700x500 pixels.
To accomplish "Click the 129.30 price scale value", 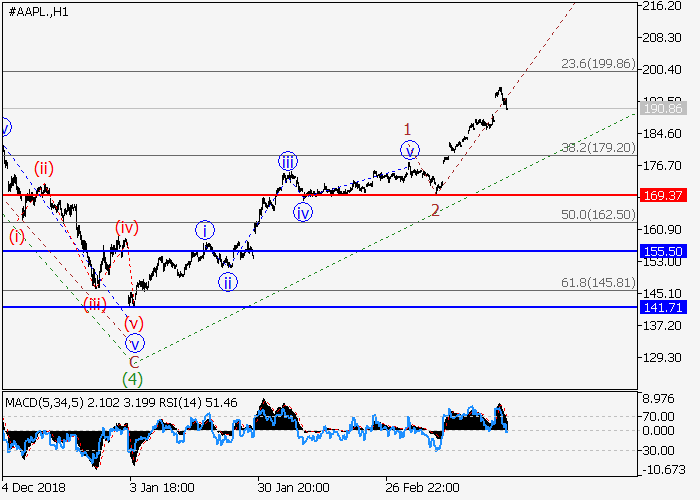I will click(x=662, y=358).
